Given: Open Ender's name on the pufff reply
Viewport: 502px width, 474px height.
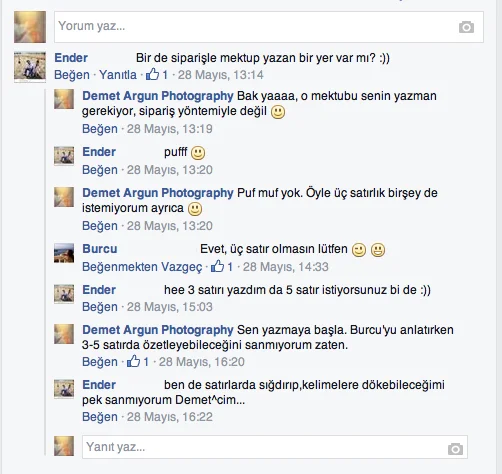Looking at the screenshot, I should pyautogui.click(x=99, y=152).
